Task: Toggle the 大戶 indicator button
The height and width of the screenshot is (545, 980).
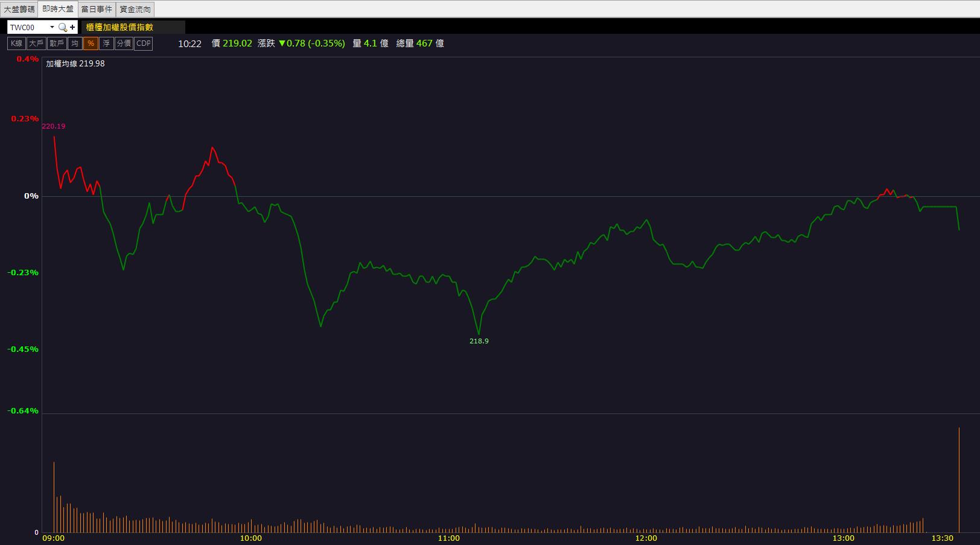Action: 36,43
